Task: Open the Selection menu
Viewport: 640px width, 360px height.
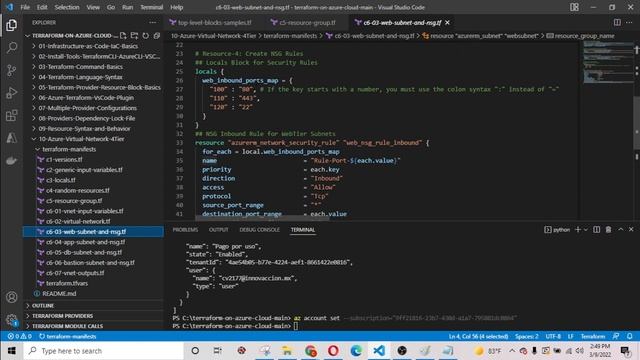Action: point(67,7)
